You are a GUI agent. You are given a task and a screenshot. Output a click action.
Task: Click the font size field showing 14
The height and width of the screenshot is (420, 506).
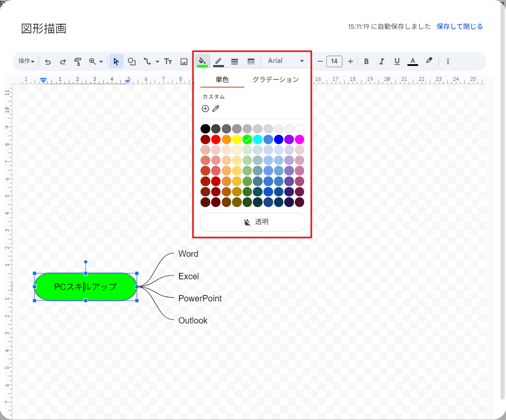click(334, 61)
